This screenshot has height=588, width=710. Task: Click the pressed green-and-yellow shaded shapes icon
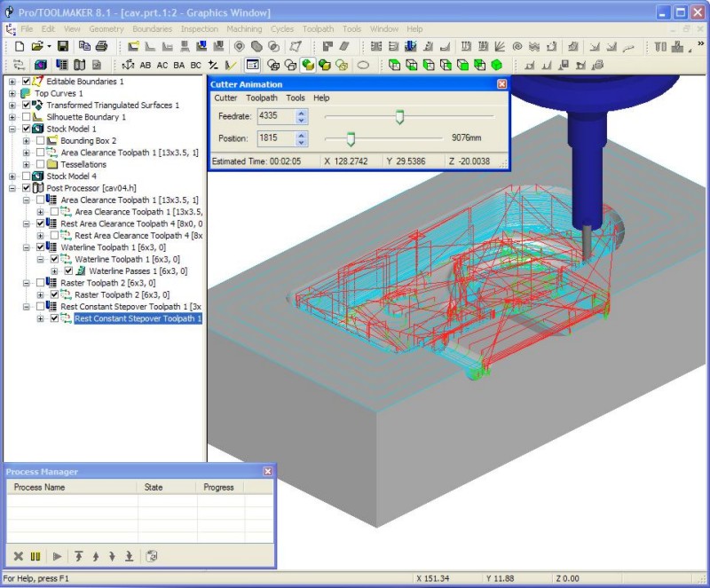click(308, 65)
